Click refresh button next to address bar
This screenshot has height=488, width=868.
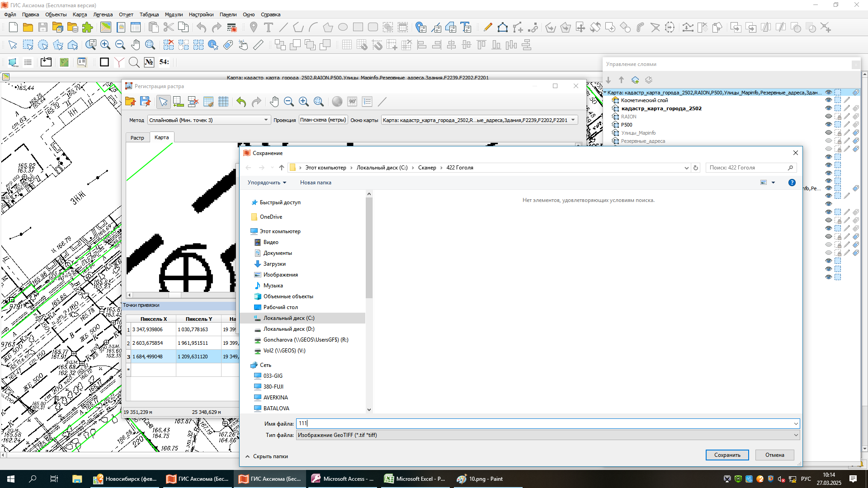pos(696,168)
